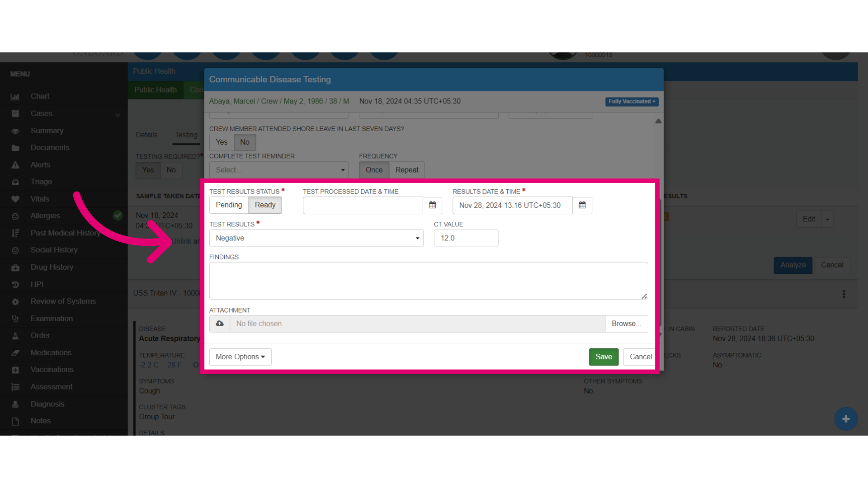Set test results status to Pending
Viewport: 868px width, 488px height.
pos(229,205)
